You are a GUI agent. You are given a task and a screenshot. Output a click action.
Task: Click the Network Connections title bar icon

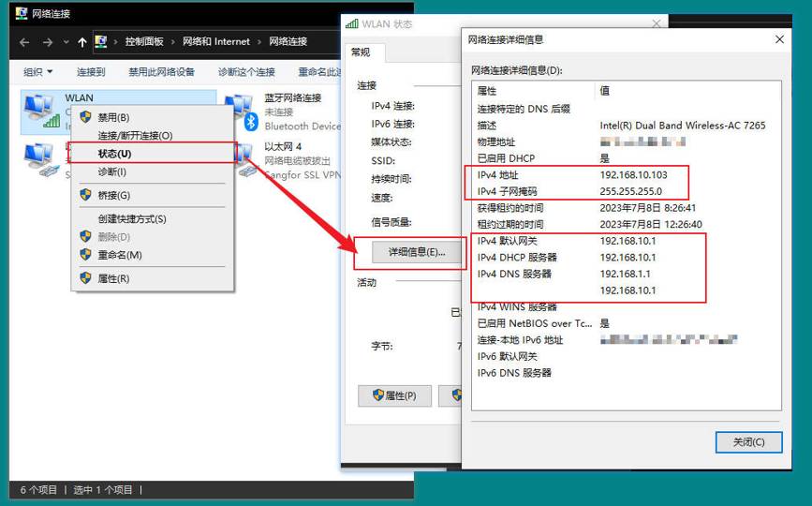tap(21, 14)
